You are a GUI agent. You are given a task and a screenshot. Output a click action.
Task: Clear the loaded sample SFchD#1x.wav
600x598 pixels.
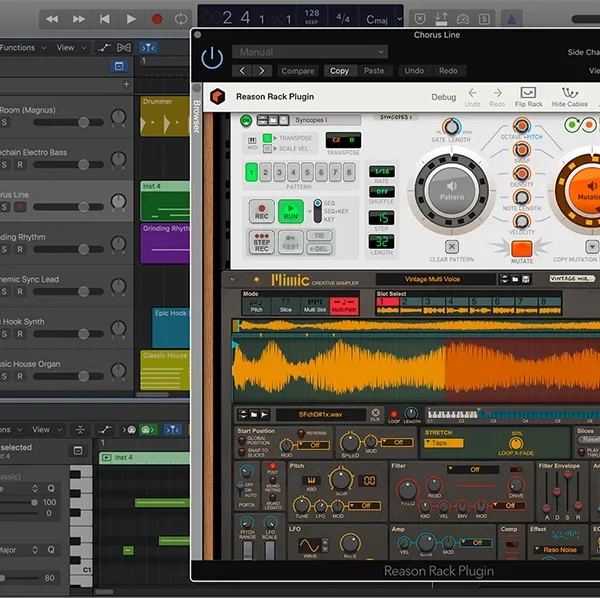point(375,413)
